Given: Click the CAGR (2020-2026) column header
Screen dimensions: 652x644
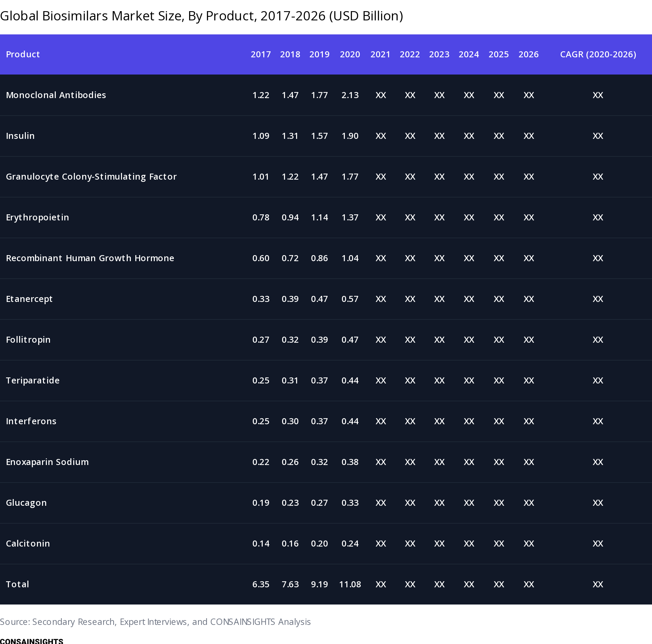Looking at the screenshot, I should [x=598, y=54].
